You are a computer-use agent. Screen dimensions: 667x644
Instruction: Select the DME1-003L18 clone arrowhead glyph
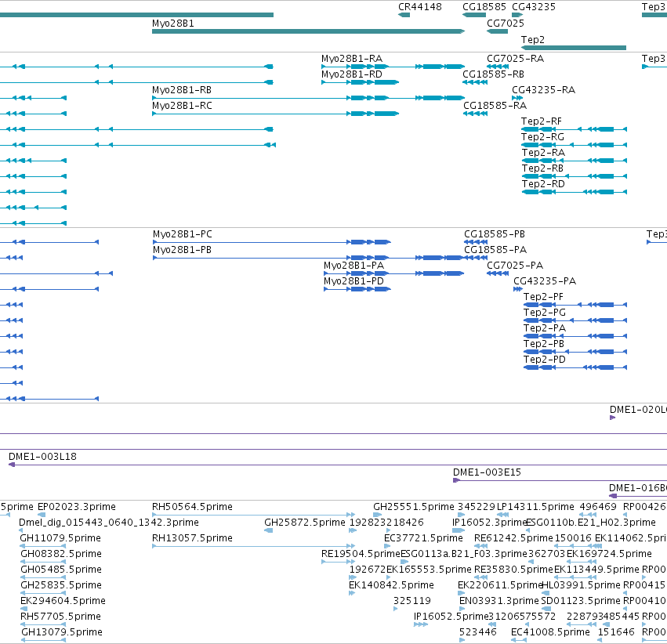pos(12,465)
